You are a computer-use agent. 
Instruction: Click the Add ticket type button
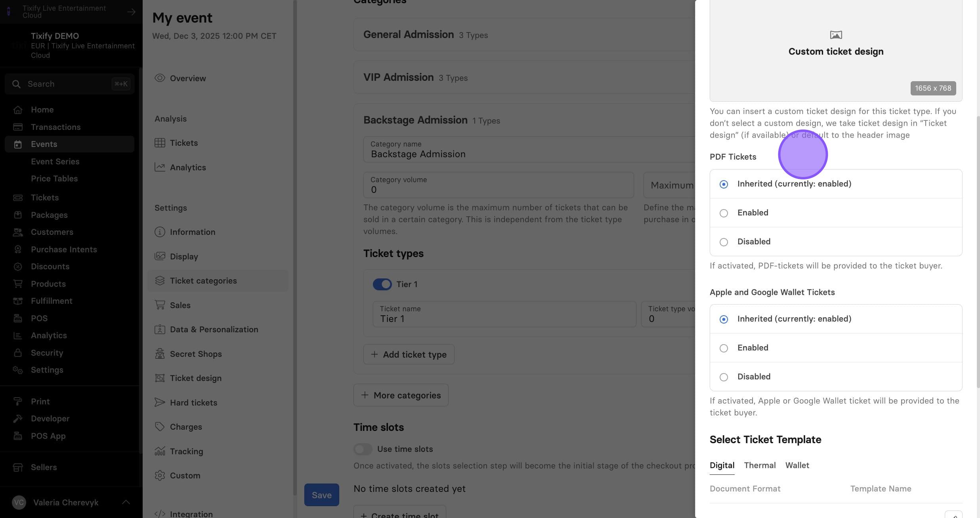[x=409, y=354]
